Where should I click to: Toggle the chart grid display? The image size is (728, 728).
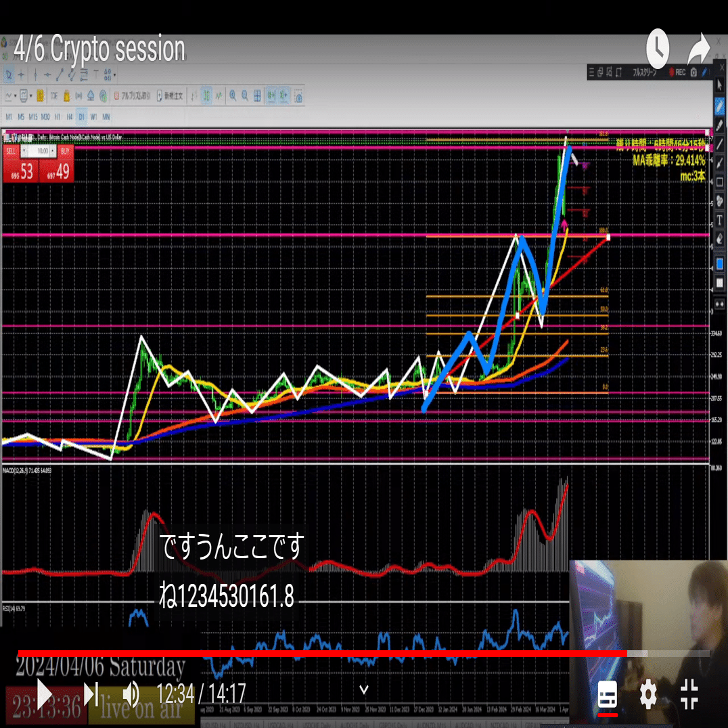tap(256, 95)
